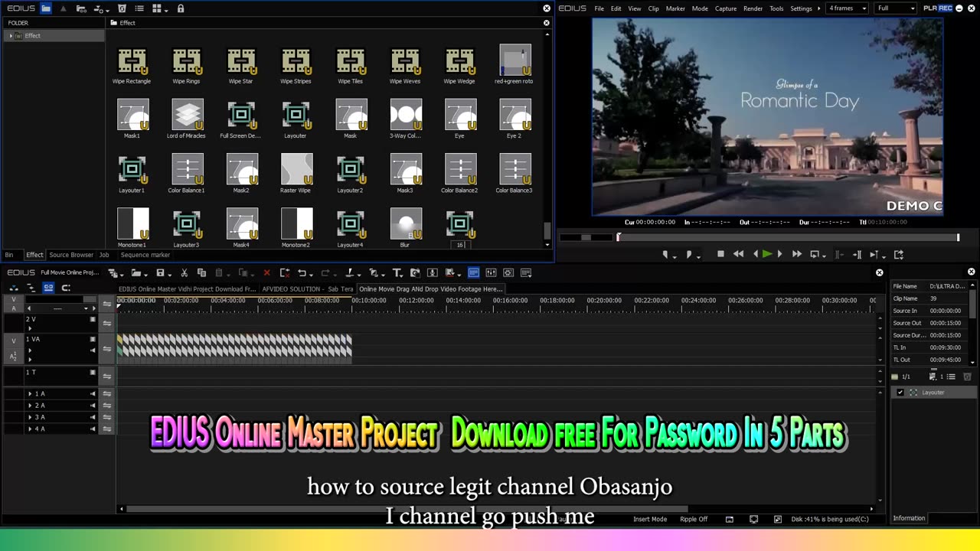Select the Blur effect
The image size is (980, 551).
click(x=405, y=228)
